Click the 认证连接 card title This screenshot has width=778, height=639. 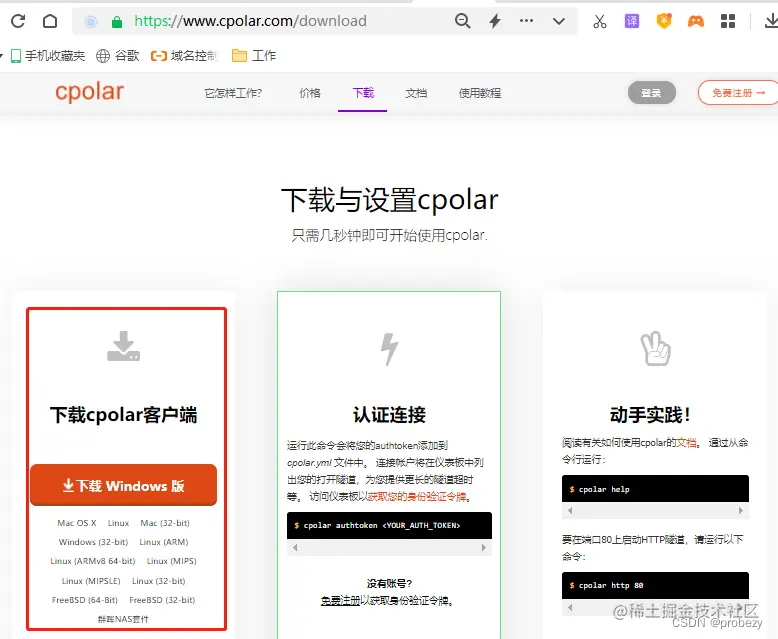click(x=389, y=415)
